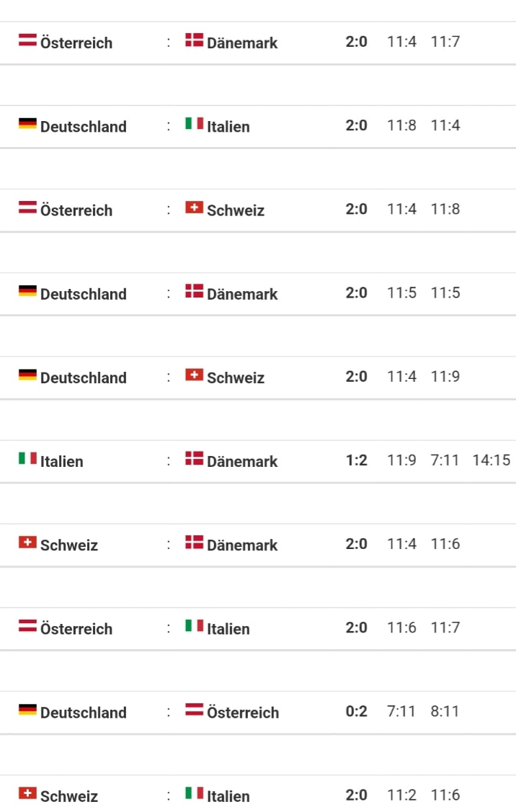Click Austria flag in Deutschland–Österreich match
The width and height of the screenshot is (516, 812).
[x=195, y=710]
